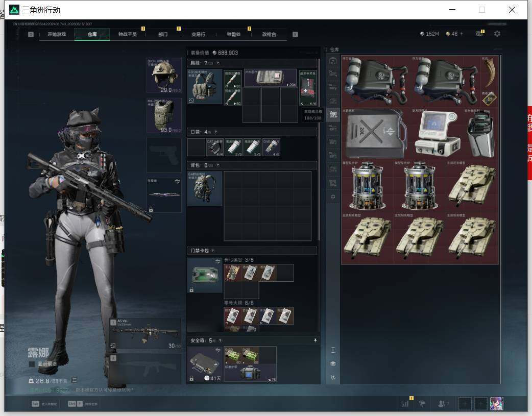Select the white medical device in warehouse
Screen dimensions: 532x416
pyautogui.click(x=437, y=133)
